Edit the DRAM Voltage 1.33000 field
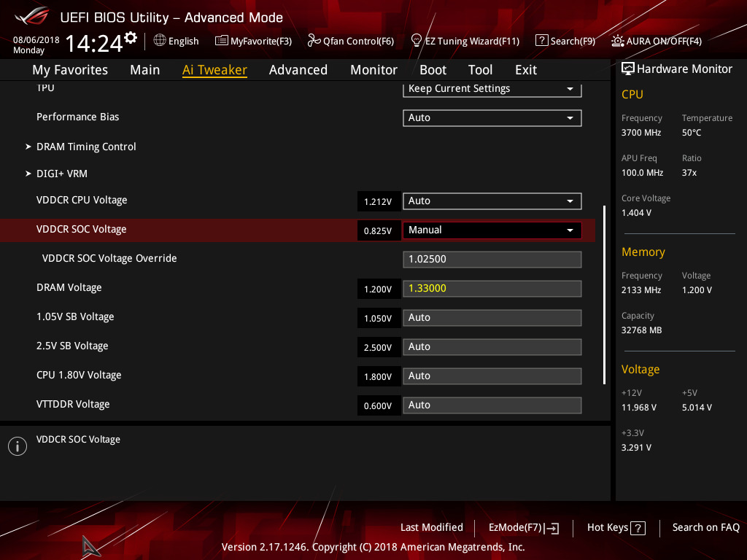The height and width of the screenshot is (560, 747). [492, 289]
